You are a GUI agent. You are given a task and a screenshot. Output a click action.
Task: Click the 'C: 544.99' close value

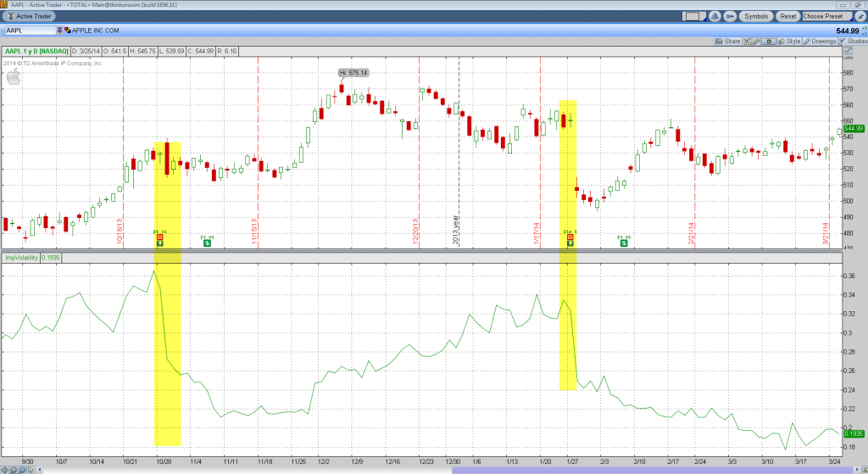pyautogui.click(x=200, y=51)
